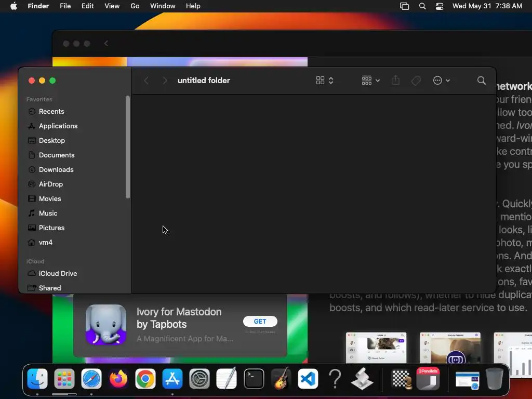Screen dimensions: 532x399
Task: Click Ivory for Mastodon by Tapbots title
Action: (x=179, y=318)
